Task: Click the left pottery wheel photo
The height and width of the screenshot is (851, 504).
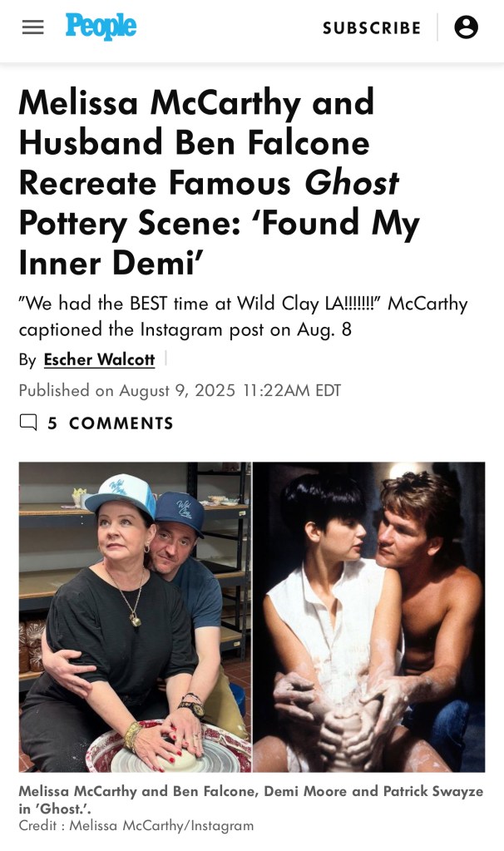Action: tap(135, 616)
